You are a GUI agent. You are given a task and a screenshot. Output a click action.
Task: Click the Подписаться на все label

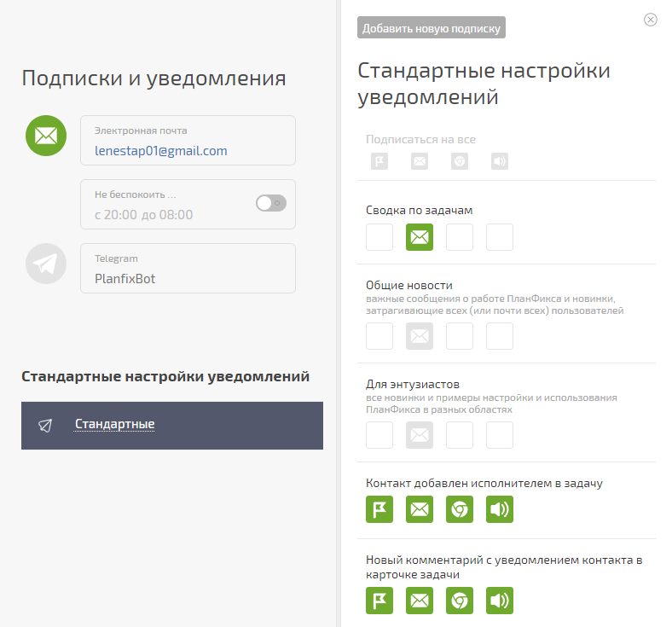coord(420,139)
